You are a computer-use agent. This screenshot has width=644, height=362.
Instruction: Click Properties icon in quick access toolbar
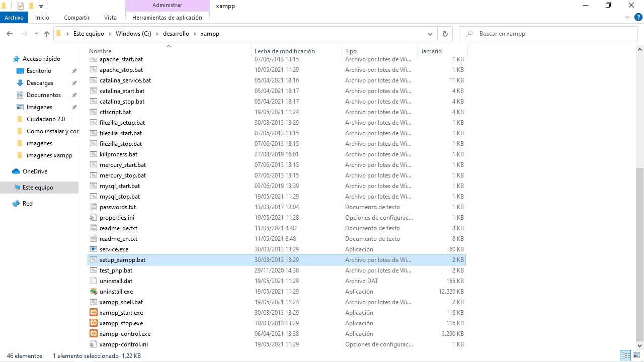click(21, 6)
